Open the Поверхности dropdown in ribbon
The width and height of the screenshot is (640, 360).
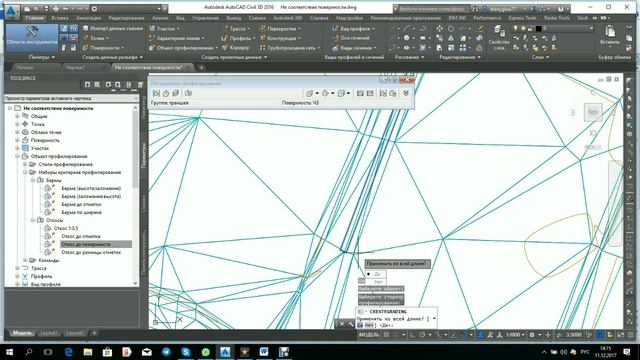coord(104,48)
